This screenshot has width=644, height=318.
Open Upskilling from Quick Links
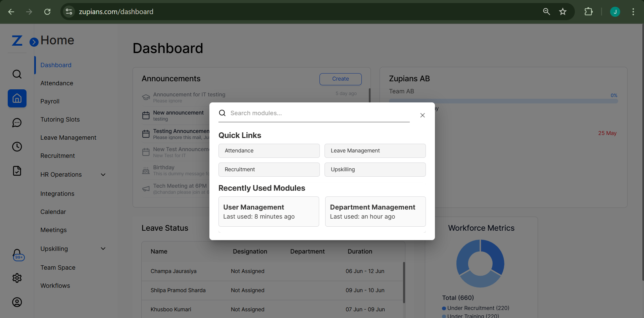375,170
